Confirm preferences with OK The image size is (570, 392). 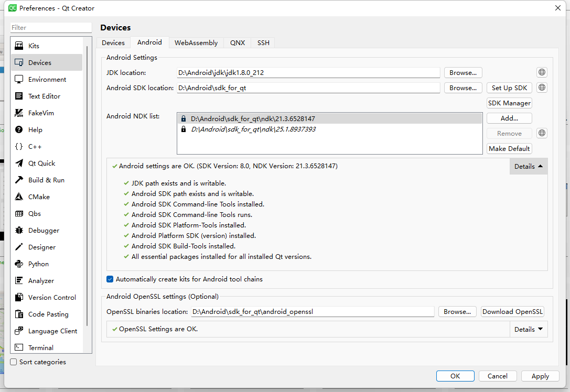455,376
